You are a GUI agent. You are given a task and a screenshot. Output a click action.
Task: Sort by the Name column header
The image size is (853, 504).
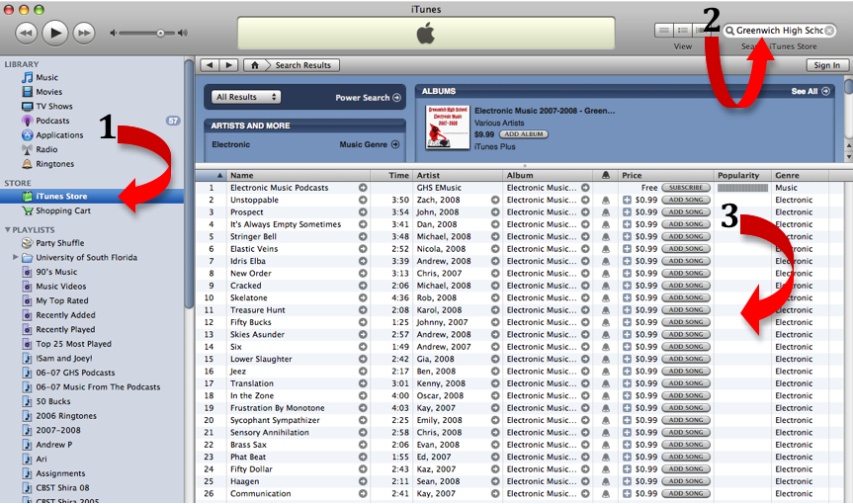pyautogui.click(x=298, y=175)
